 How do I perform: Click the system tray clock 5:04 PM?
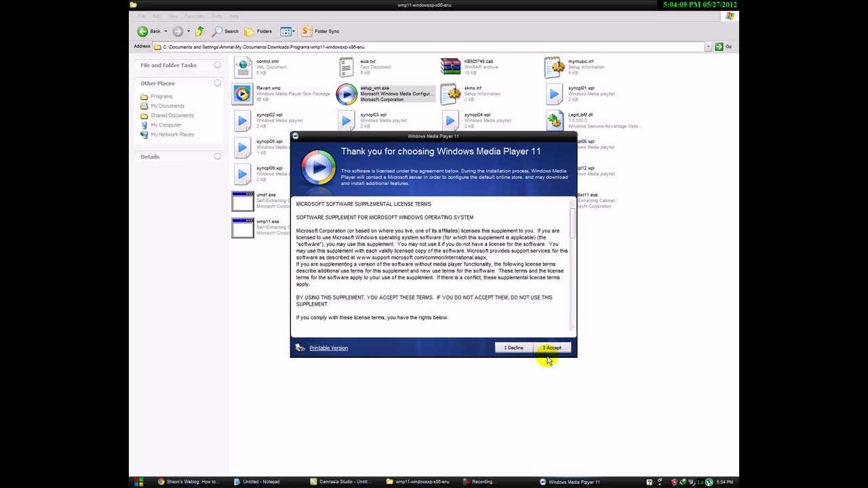[x=724, y=482]
